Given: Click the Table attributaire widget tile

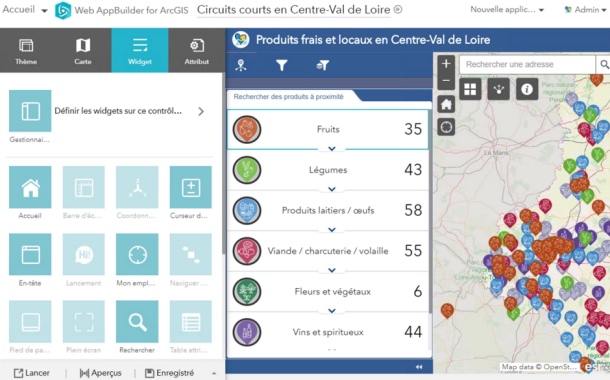Looking at the screenshot, I should 191,322.
